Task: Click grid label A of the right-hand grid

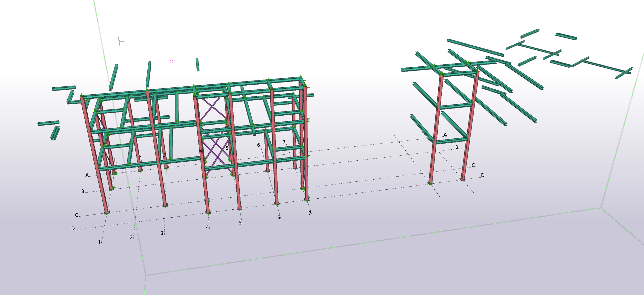Action: (445, 135)
